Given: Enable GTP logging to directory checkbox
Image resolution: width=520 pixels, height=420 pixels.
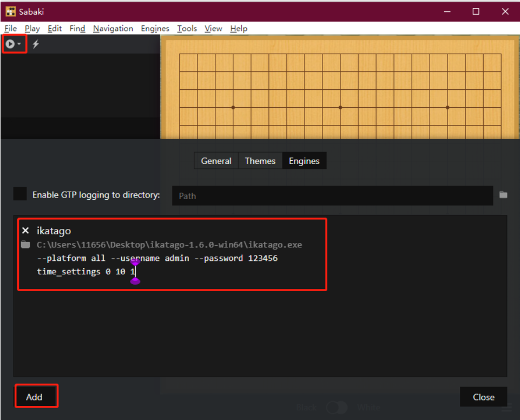Looking at the screenshot, I should (20, 194).
